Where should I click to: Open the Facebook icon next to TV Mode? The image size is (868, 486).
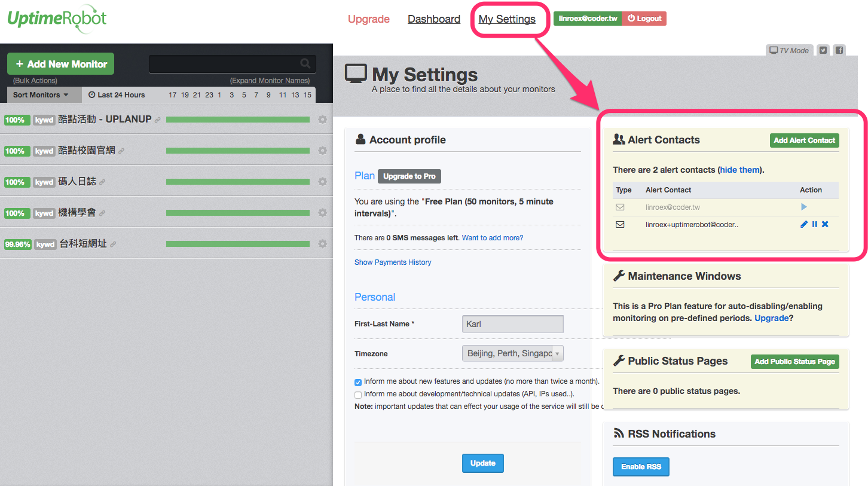tap(839, 50)
